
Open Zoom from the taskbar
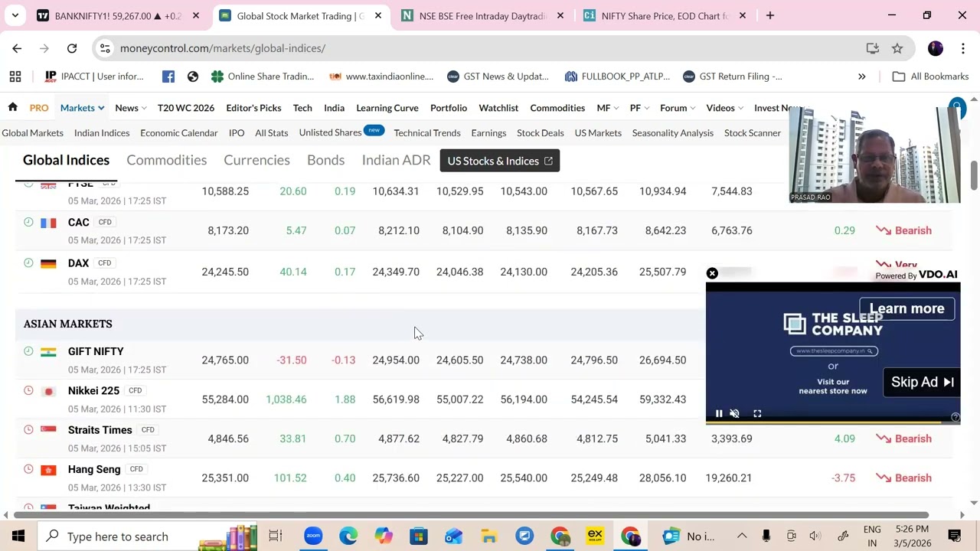coord(313,536)
